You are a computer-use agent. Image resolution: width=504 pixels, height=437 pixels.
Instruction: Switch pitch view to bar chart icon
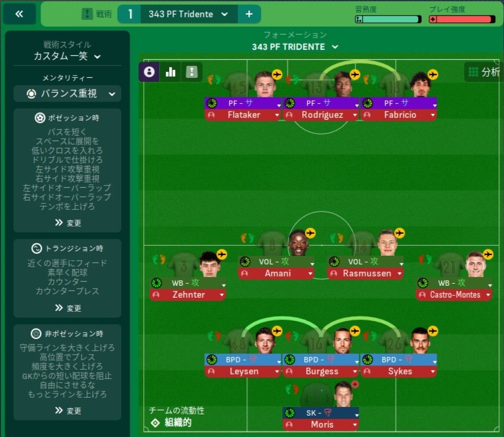pos(170,72)
